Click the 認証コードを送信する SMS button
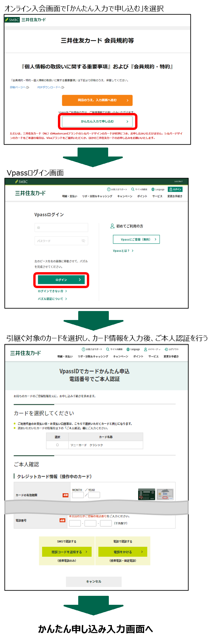The height and width of the screenshot is (644, 217). tap(67, 552)
